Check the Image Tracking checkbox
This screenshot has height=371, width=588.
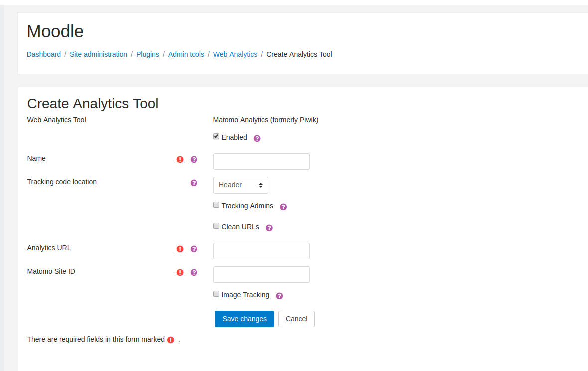click(x=216, y=294)
